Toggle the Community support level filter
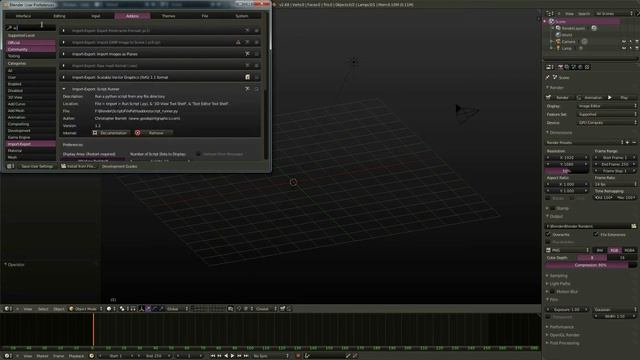The height and width of the screenshot is (360, 640). (31, 49)
